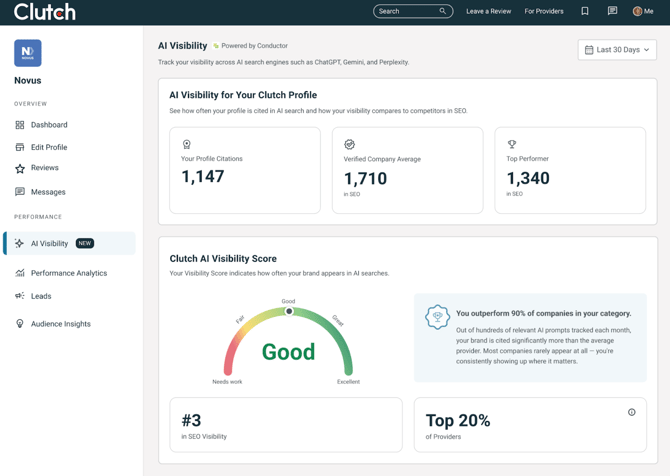This screenshot has height=476, width=670.
Task: Click the Audience Insights lightbulb icon
Action: (x=20, y=324)
